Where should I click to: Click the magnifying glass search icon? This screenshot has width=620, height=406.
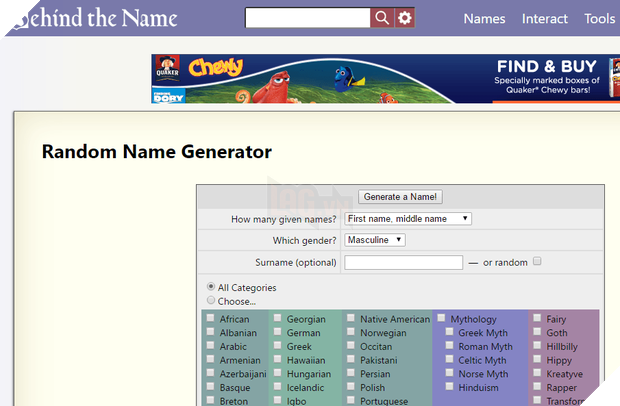coord(382,18)
